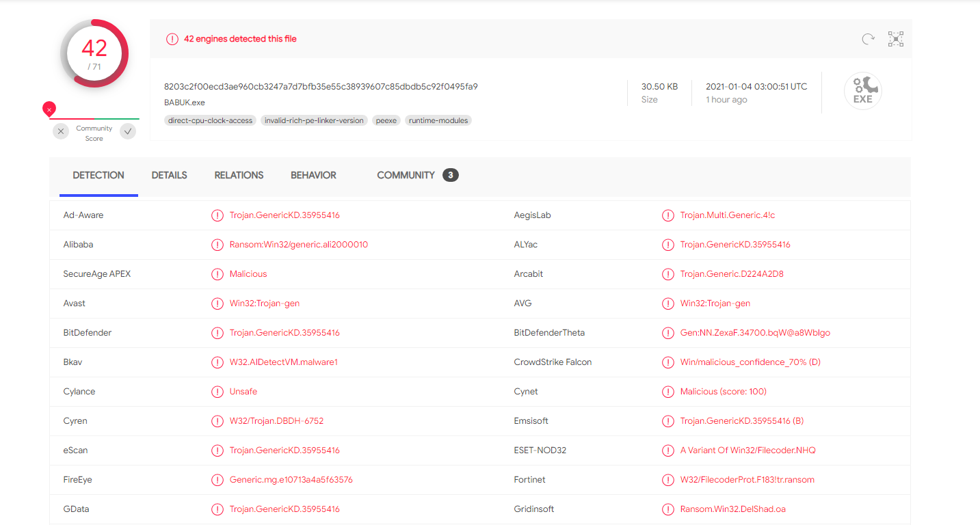Click the 42 of 71 detection score gauge

pos(94,53)
